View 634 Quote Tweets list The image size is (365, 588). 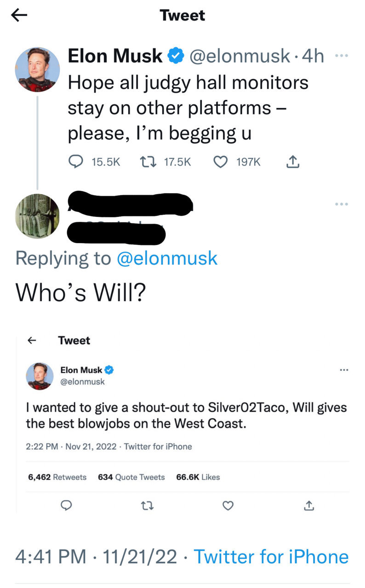(131, 477)
